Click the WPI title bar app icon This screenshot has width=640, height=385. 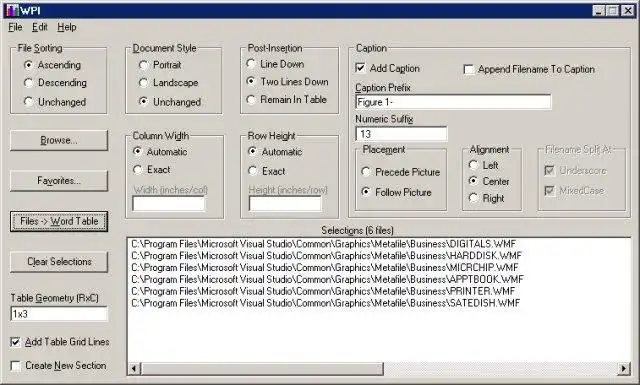coord(12,10)
